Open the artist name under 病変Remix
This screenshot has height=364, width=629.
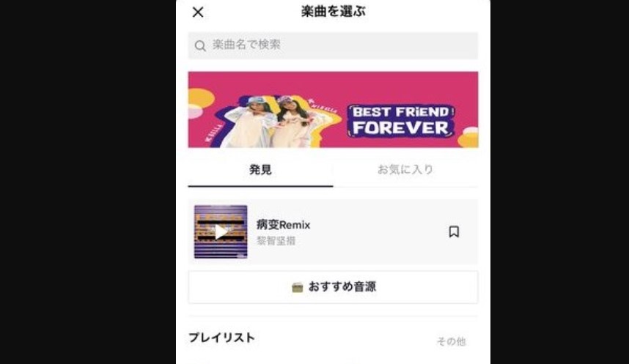[276, 241]
